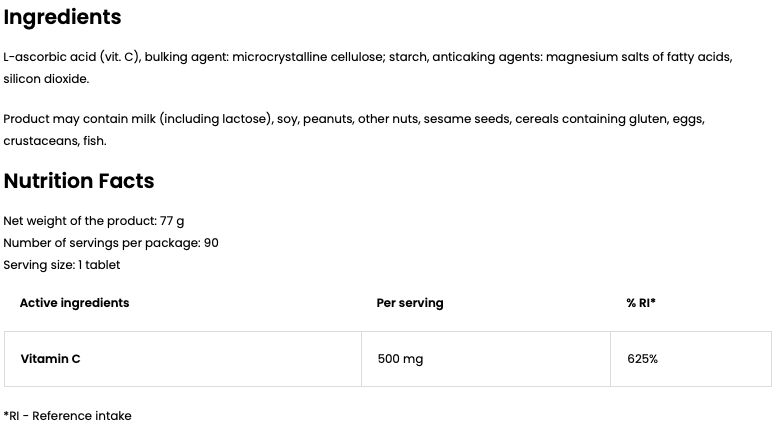Viewport: 777px width, 431px height.
Task: Click the 'Per serving' column header
Action: [410, 303]
